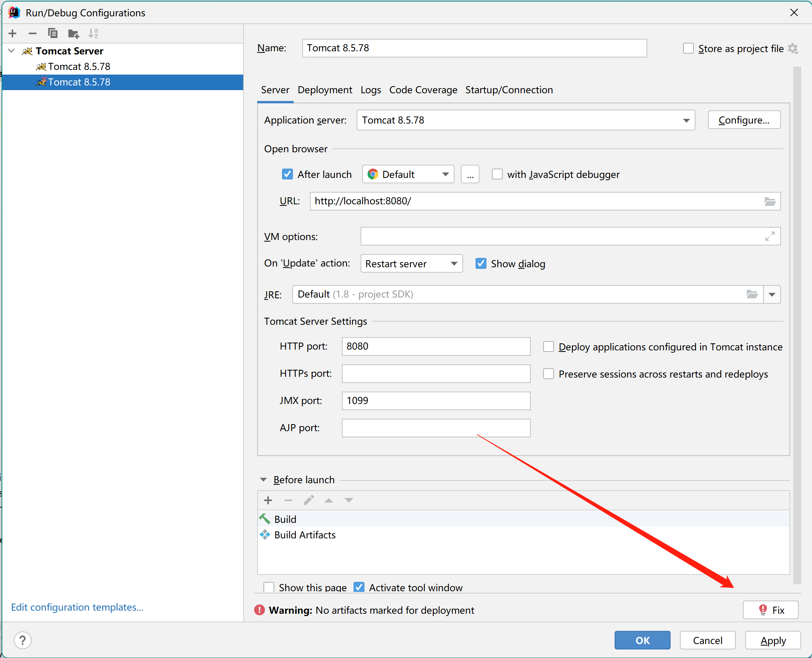Open settings gear next to Store as project file

point(793,49)
